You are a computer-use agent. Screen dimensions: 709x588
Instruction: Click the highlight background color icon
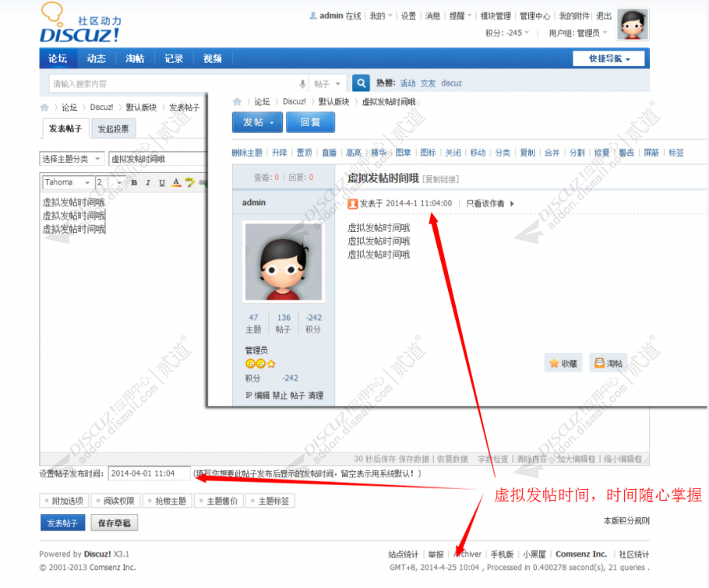pyautogui.click(x=190, y=182)
